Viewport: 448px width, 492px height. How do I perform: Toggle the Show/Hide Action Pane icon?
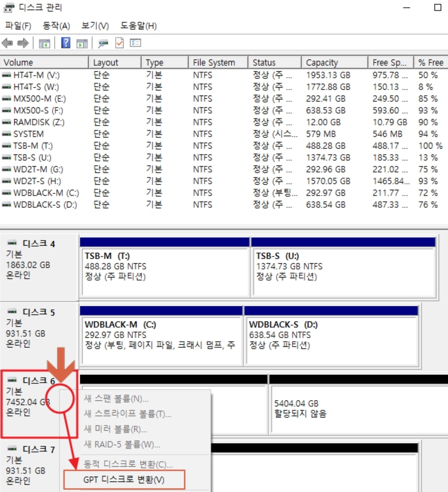(x=82, y=43)
